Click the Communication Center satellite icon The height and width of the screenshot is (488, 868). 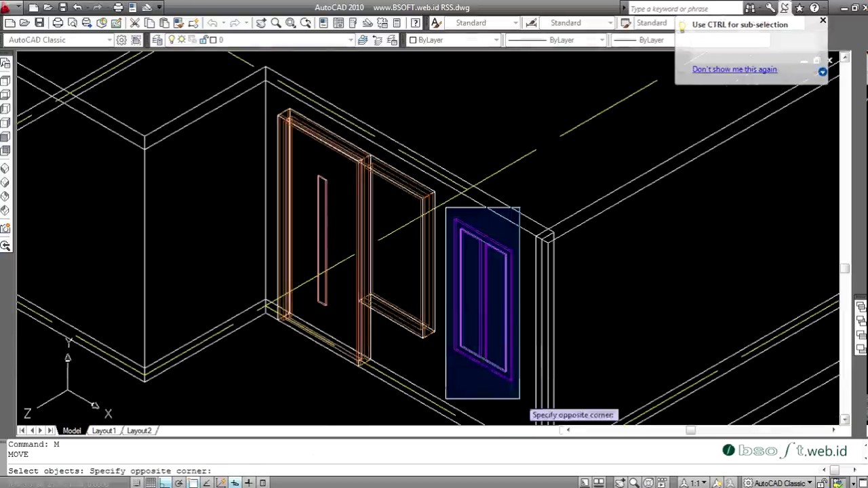tap(785, 8)
